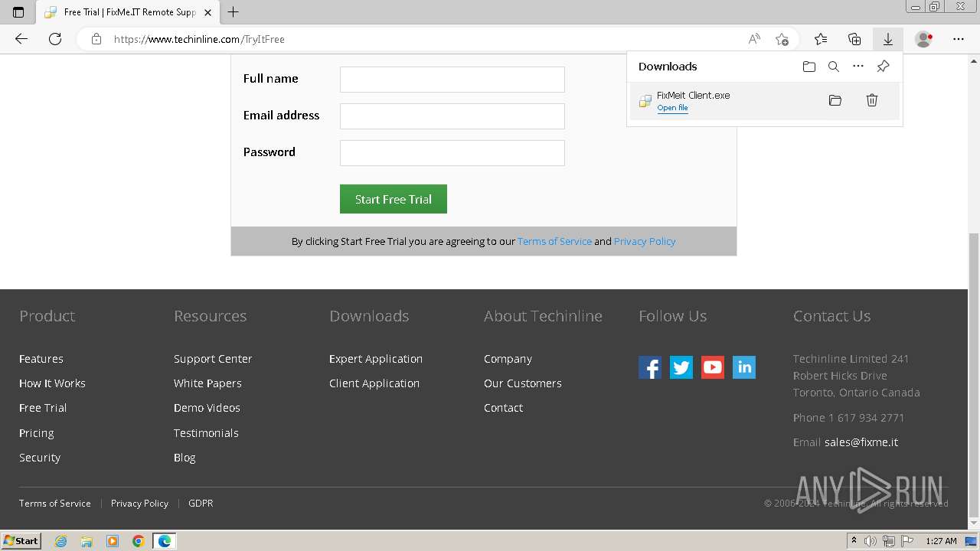The height and width of the screenshot is (551, 980).
Task: Open Terms of Service link in form notice
Action: (x=554, y=241)
